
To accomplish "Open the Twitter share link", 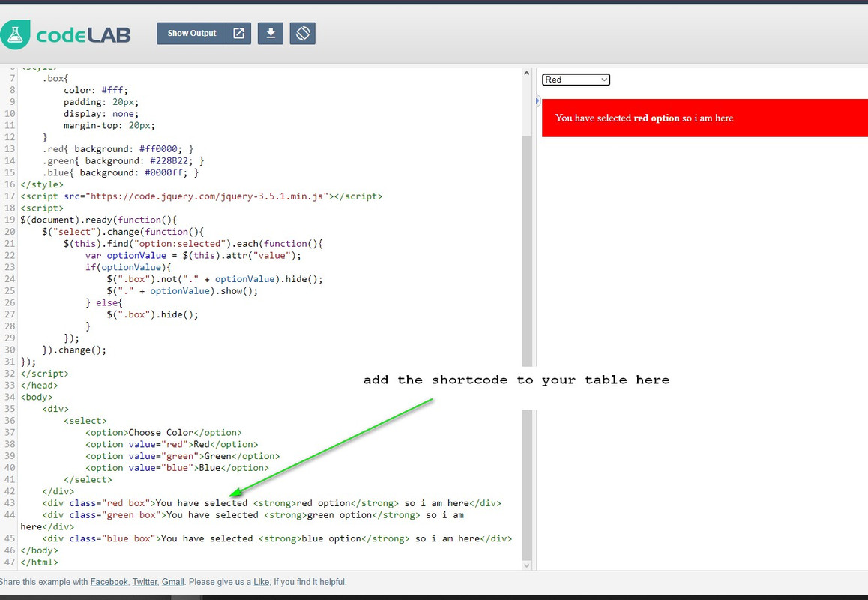I will pyautogui.click(x=145, y=582).
